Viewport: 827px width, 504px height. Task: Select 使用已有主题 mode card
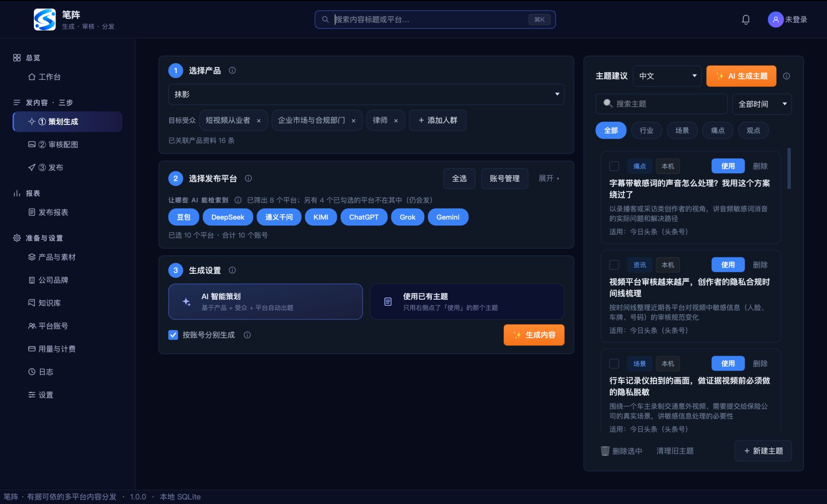click(467, 302)
